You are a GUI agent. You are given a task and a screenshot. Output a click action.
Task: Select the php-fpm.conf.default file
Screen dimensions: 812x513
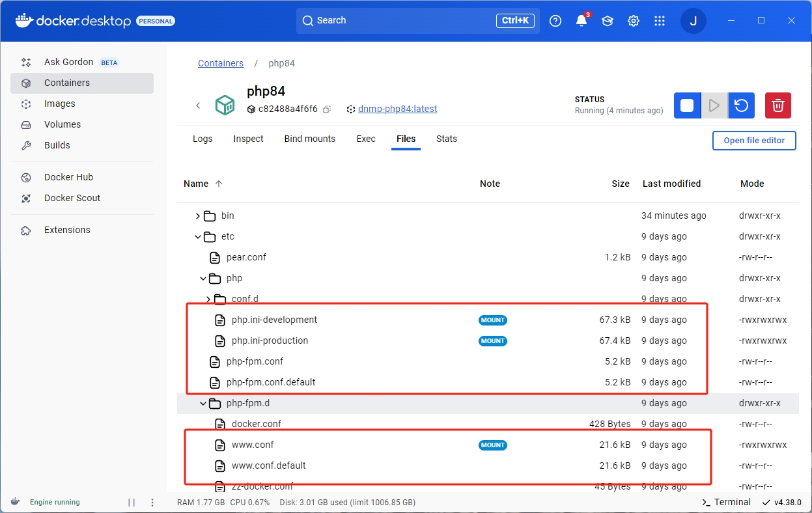pyautogui.click(x=271, y=383)
